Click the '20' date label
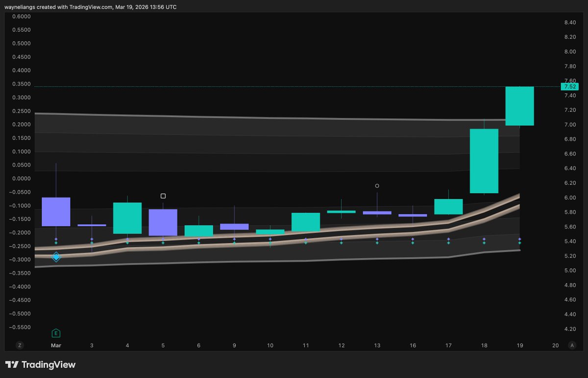 click(555, 346)
